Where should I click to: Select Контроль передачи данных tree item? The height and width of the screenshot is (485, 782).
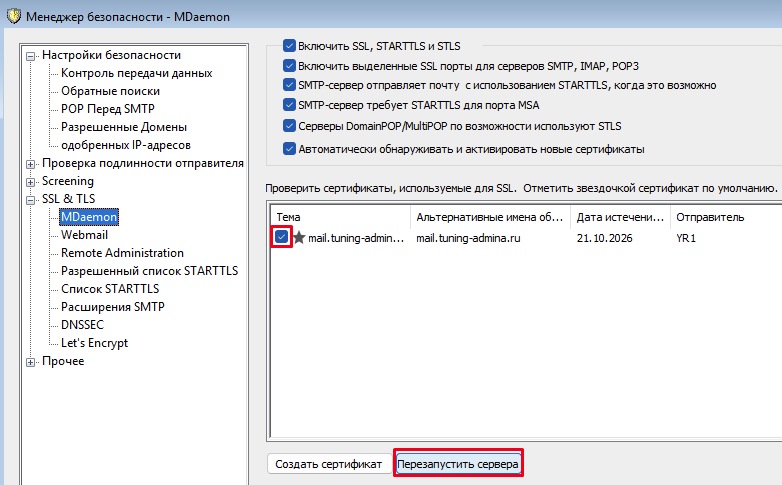[x=137, y=73]
